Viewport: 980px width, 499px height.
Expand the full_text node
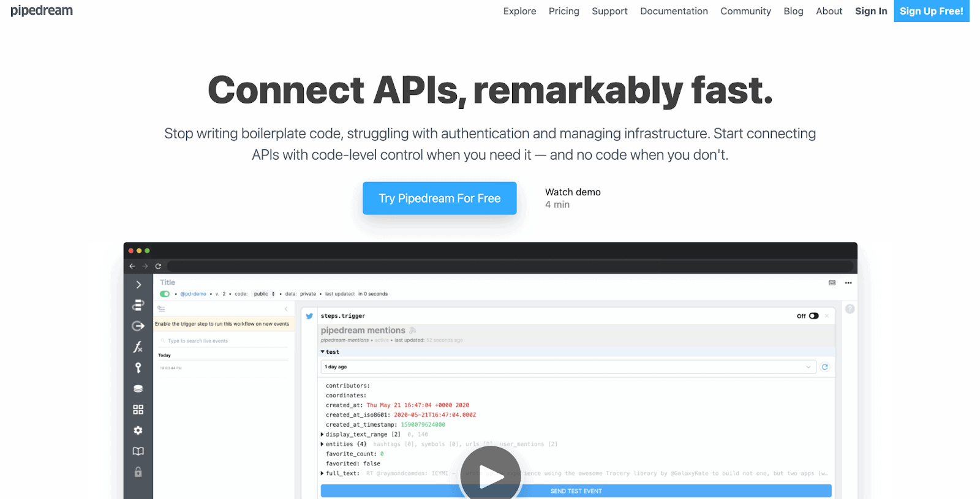pos(322,474)
